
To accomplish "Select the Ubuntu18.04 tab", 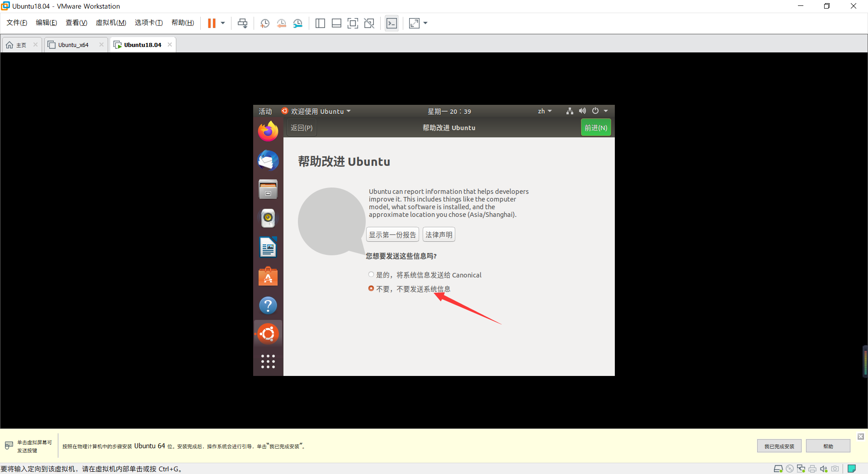I will point(142,45).
